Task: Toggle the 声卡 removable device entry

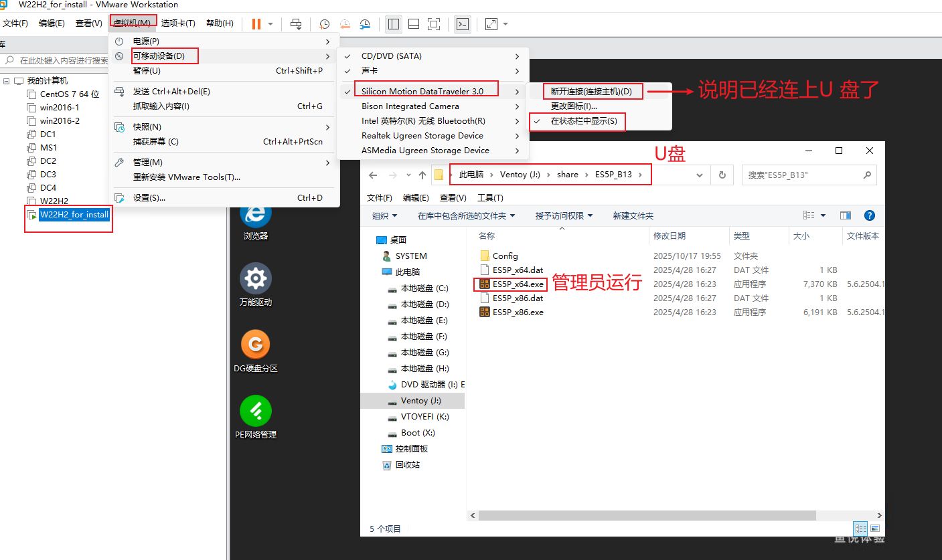Action: pyautogui.click(x=370, y=71)
